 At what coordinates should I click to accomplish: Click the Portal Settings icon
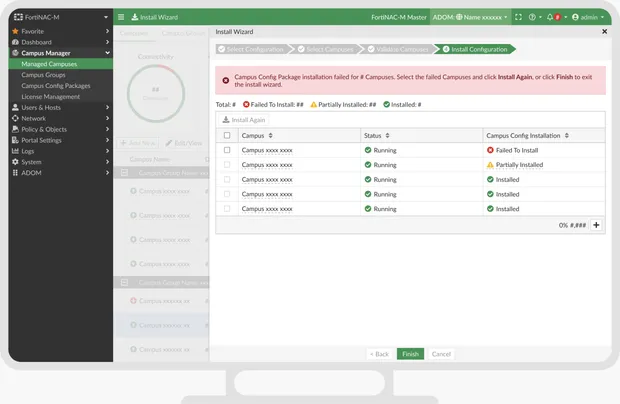click(15, 140)
